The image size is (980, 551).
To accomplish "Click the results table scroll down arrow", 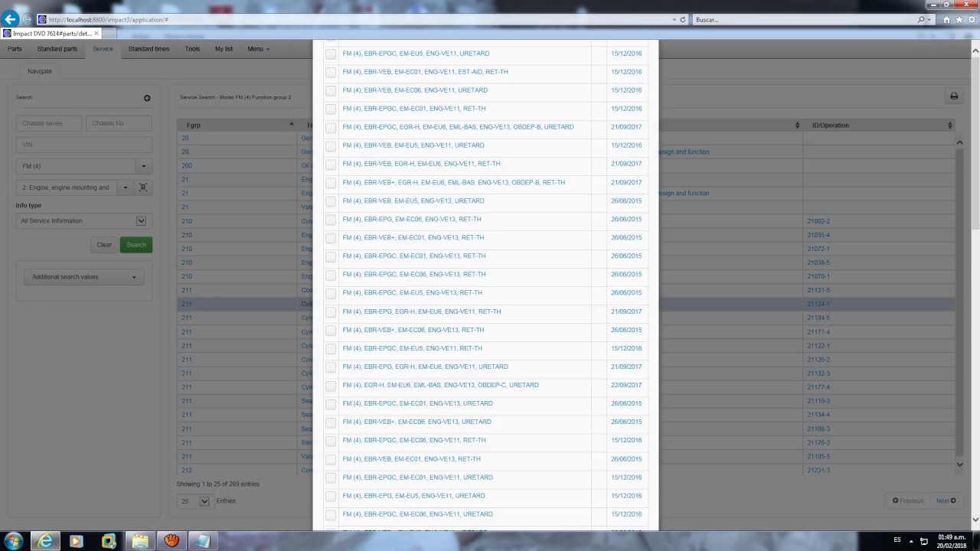I will 959,465.
